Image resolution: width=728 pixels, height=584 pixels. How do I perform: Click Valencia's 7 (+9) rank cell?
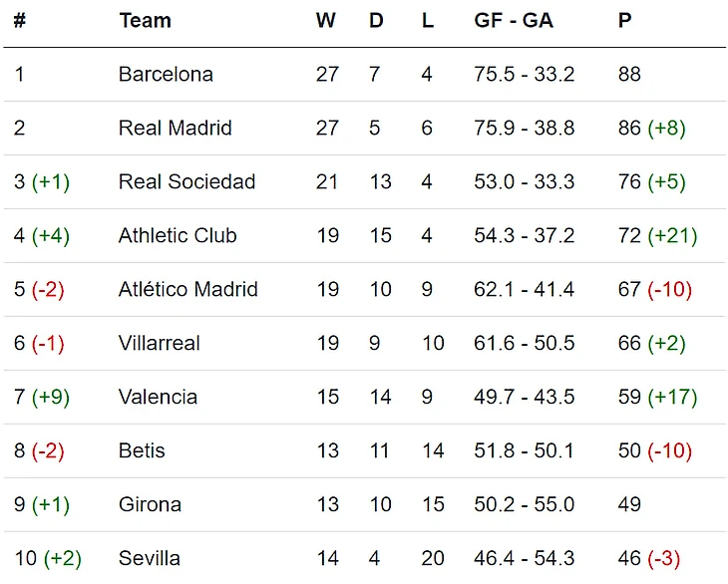(x=42, y=398)
